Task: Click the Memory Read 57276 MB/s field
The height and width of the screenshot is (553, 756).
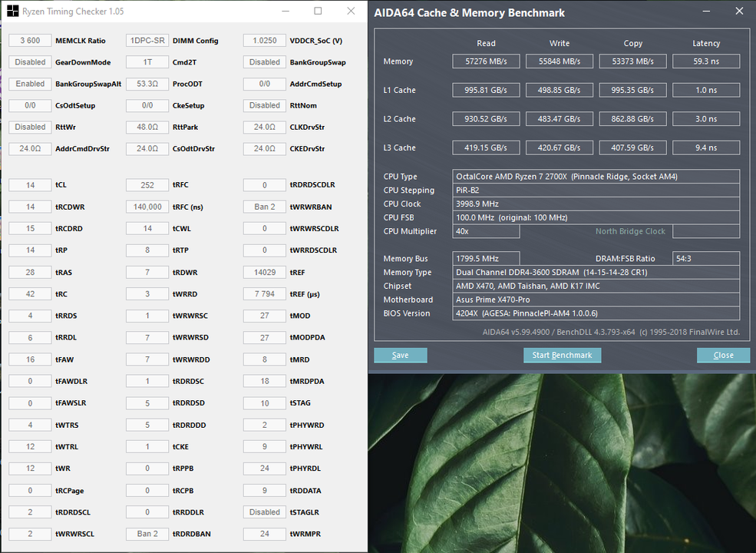Action: 486,61
